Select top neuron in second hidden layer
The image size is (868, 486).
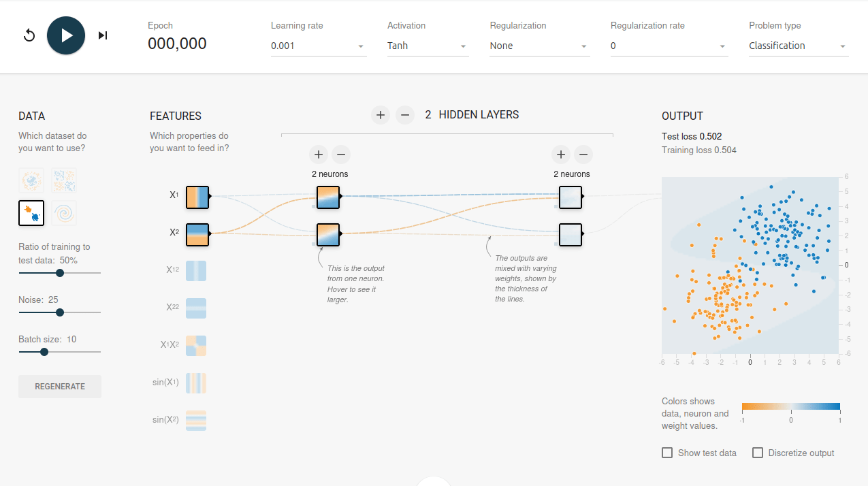(x=570, y=197)
